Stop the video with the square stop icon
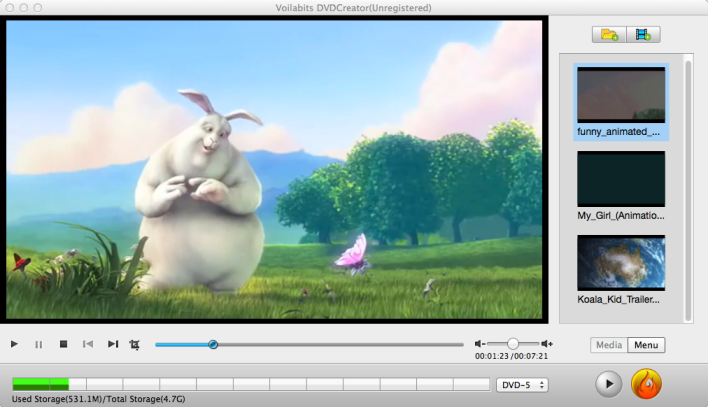This screenshot has height=407, width=708. pyautogui.click(x=63, y=344)
